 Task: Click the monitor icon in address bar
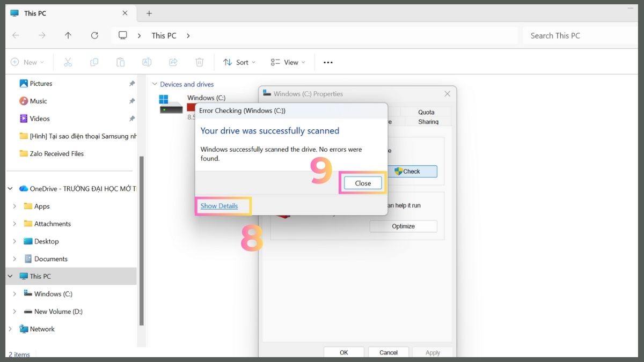pos(123,35)
